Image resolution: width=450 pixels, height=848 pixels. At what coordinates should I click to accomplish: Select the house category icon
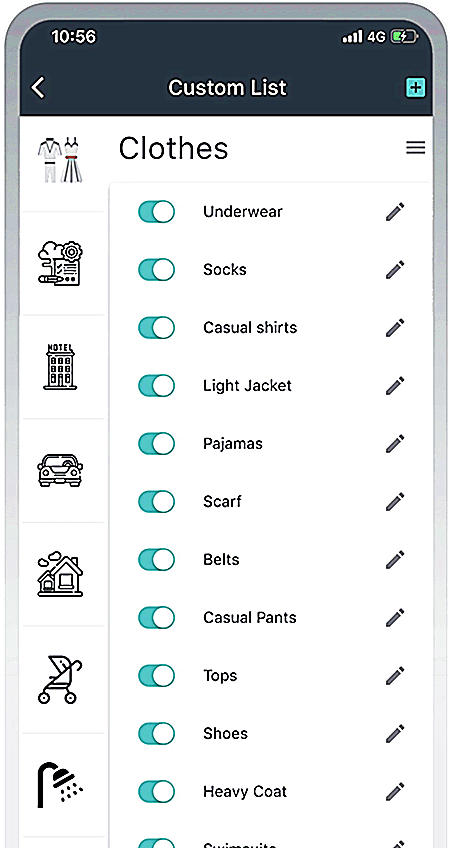[60, 574]
